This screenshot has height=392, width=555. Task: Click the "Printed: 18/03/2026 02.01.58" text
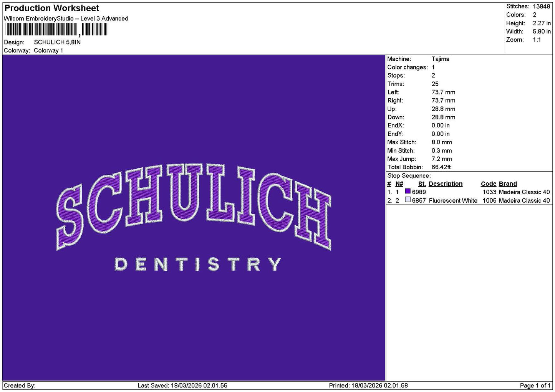(368, 385)
